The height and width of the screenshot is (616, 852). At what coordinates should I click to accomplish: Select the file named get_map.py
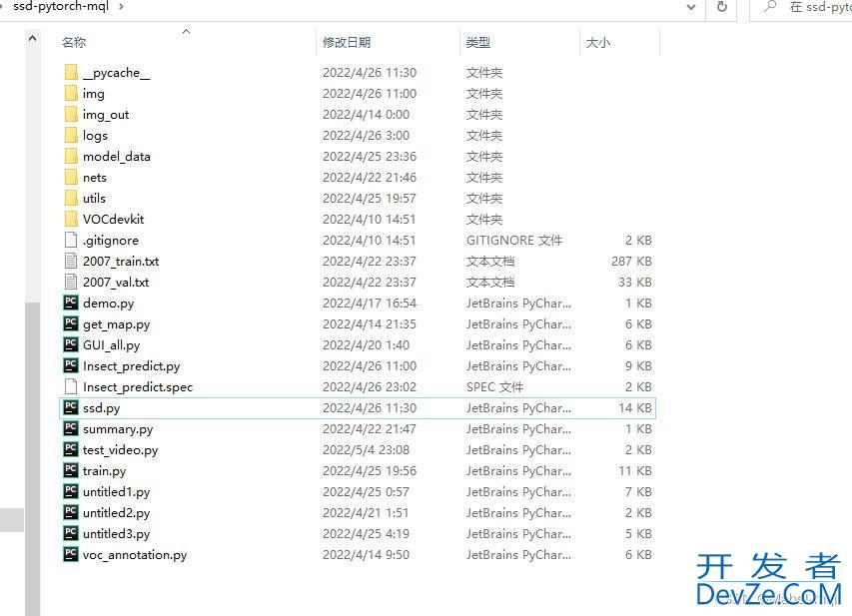tap(117, 324)
